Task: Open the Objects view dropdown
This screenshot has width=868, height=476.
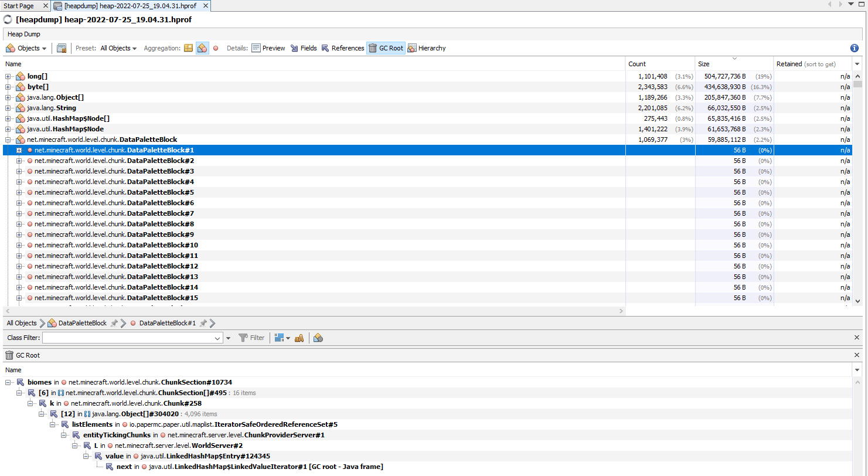Action: pyautogui.click(x=26, y=48)
